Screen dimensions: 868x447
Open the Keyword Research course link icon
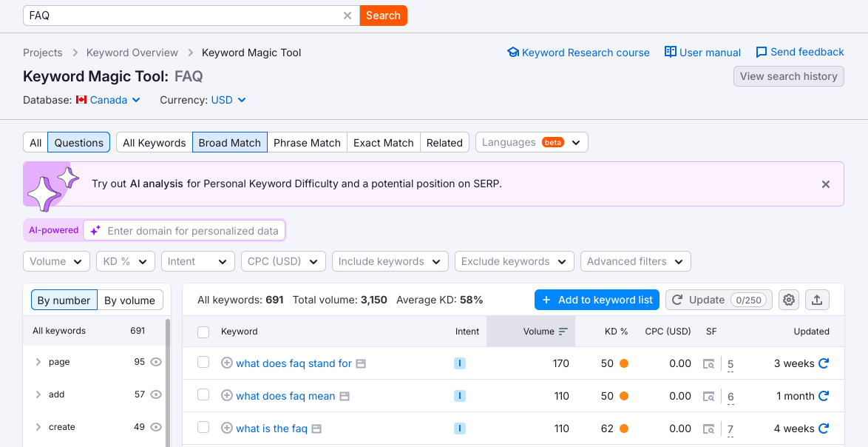pos(513,52)
